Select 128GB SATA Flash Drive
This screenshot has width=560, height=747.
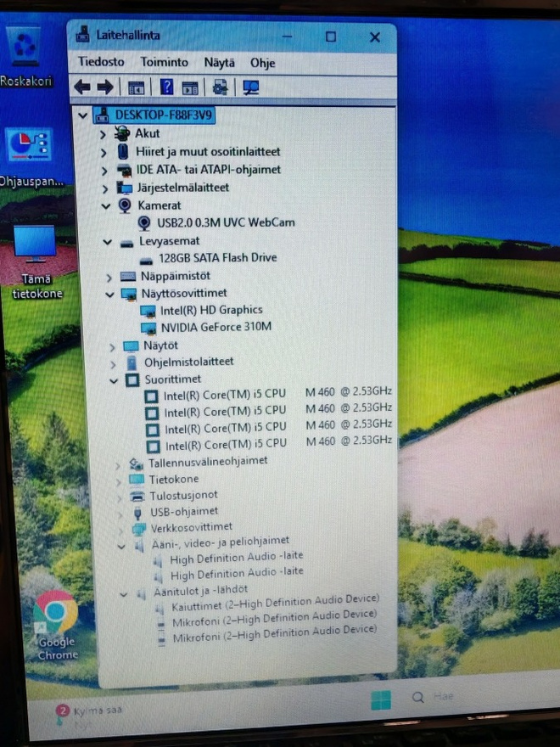(x=217, y=258)
